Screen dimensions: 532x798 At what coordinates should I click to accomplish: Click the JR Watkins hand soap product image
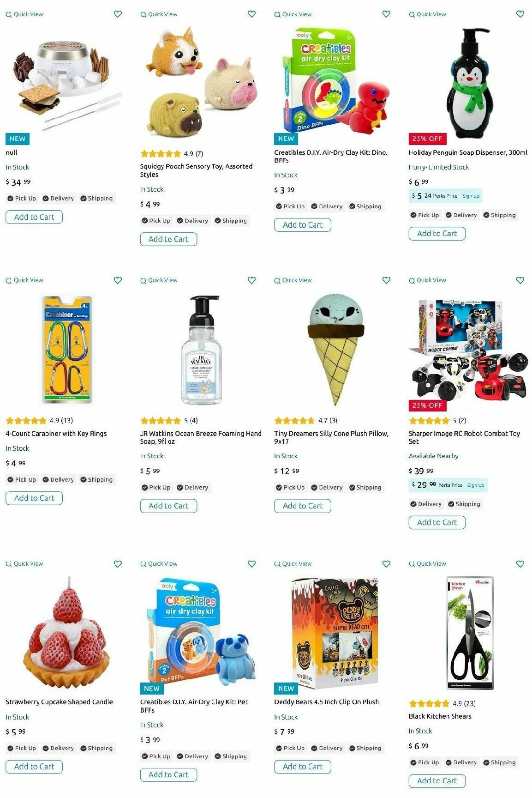[x=201, y=350]
